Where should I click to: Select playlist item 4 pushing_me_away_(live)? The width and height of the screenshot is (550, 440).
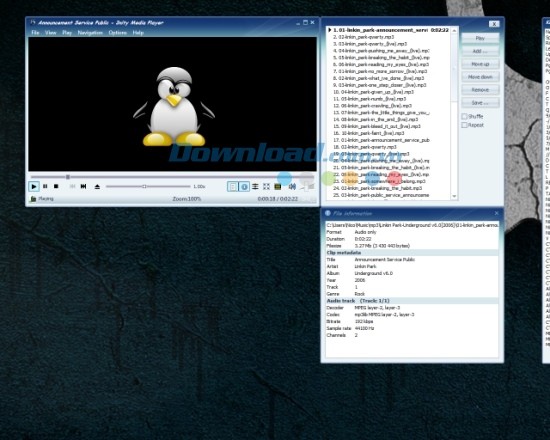click(x=388, y=51)
